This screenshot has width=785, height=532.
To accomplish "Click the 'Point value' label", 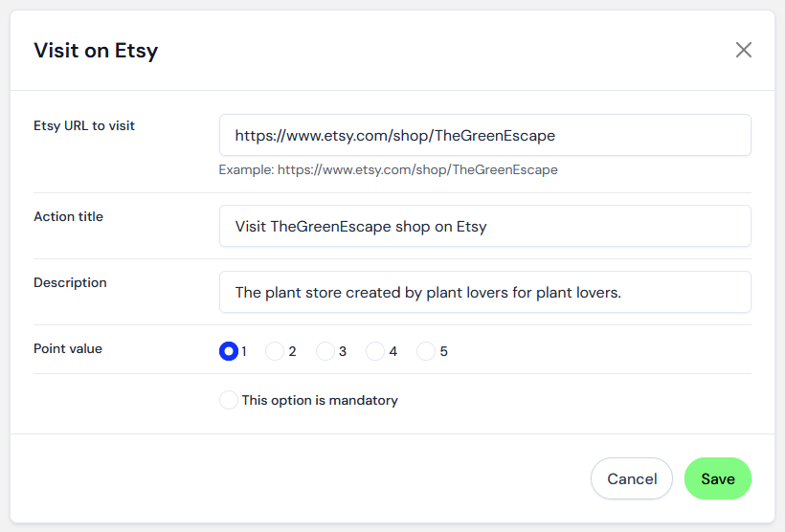I will tap(68, 349).
